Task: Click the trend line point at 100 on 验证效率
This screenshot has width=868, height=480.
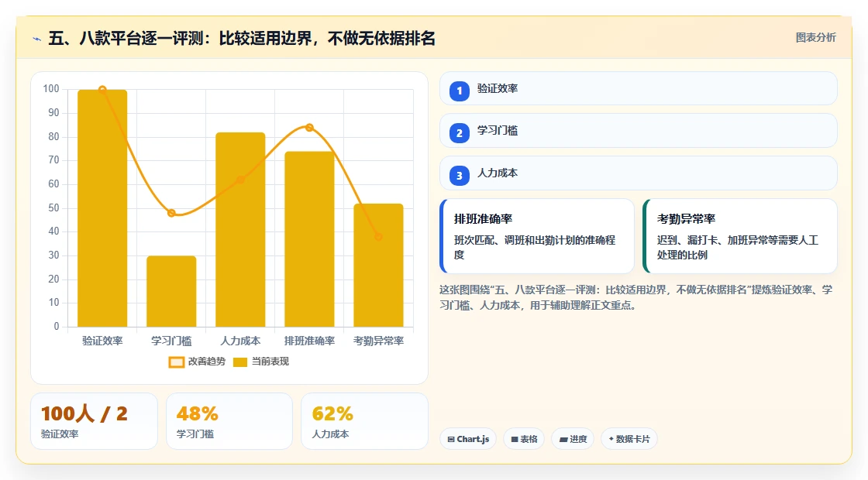Action: 102,90
